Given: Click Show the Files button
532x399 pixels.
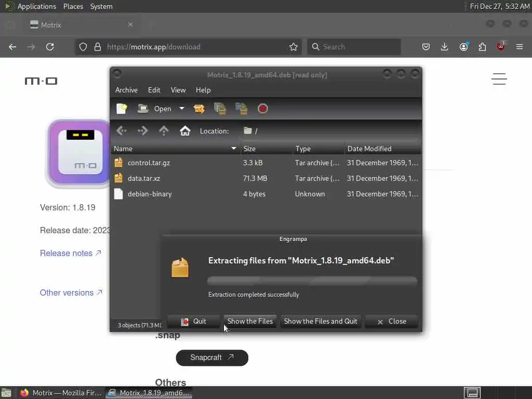Looking at the screenshot, I should coord(250,321).
